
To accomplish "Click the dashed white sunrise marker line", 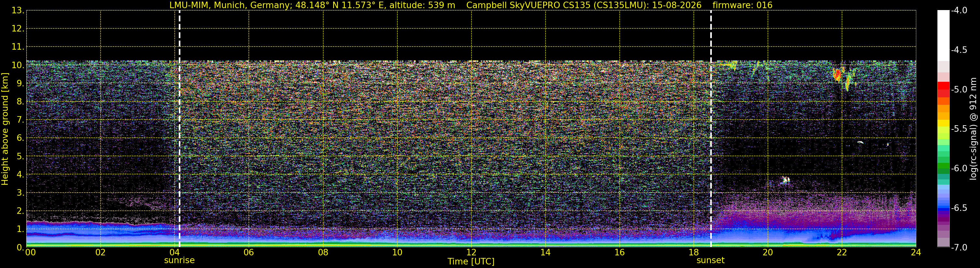I will pos(179,129).
